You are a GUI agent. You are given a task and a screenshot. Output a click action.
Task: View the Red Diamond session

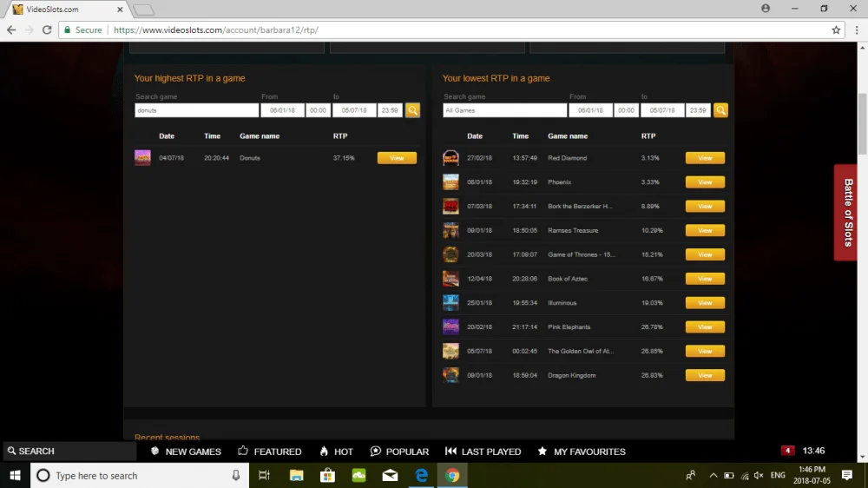pyautogui.click(x=705, y=158)
